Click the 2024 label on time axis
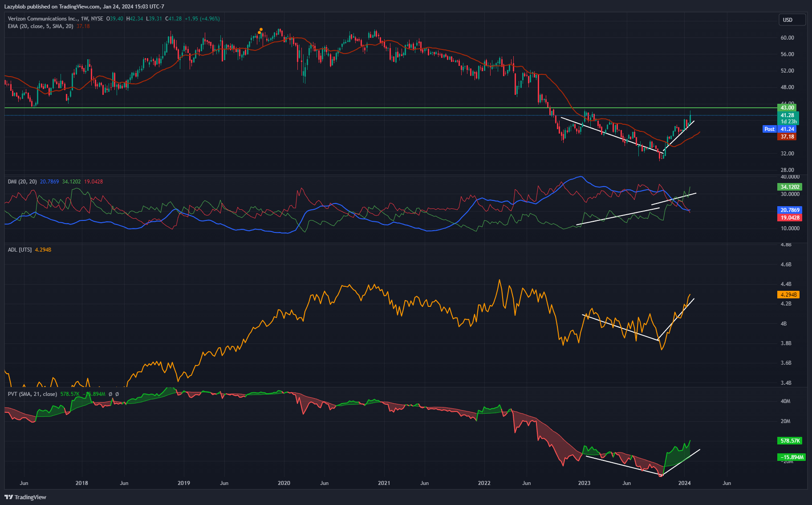 (684, 483)
